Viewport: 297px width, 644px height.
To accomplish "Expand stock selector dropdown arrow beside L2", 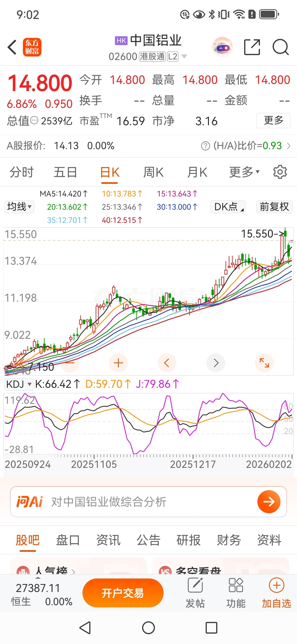I will pyautogui.click(x=184, y=56).
